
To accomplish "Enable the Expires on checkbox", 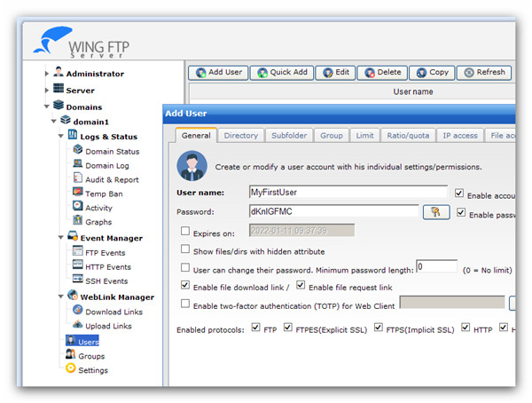I will point(185,231).
